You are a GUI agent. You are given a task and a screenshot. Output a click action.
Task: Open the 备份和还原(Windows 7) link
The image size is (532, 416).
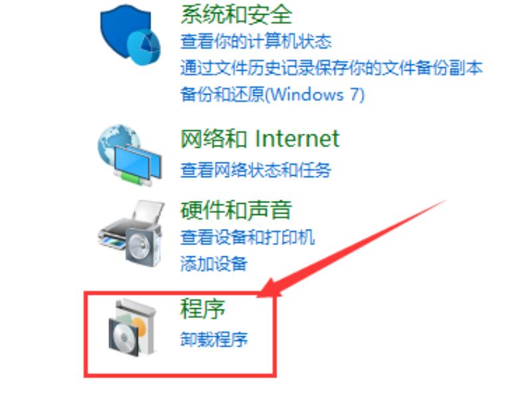273,94
